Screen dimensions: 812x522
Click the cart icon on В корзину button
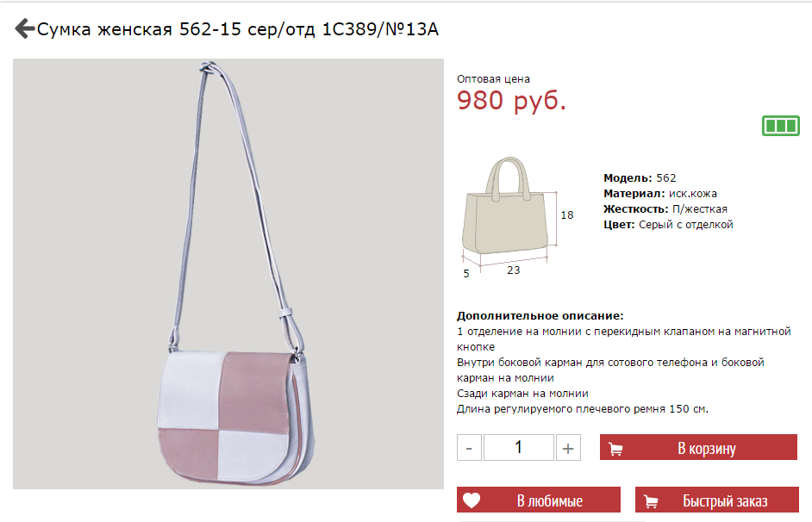615,449
